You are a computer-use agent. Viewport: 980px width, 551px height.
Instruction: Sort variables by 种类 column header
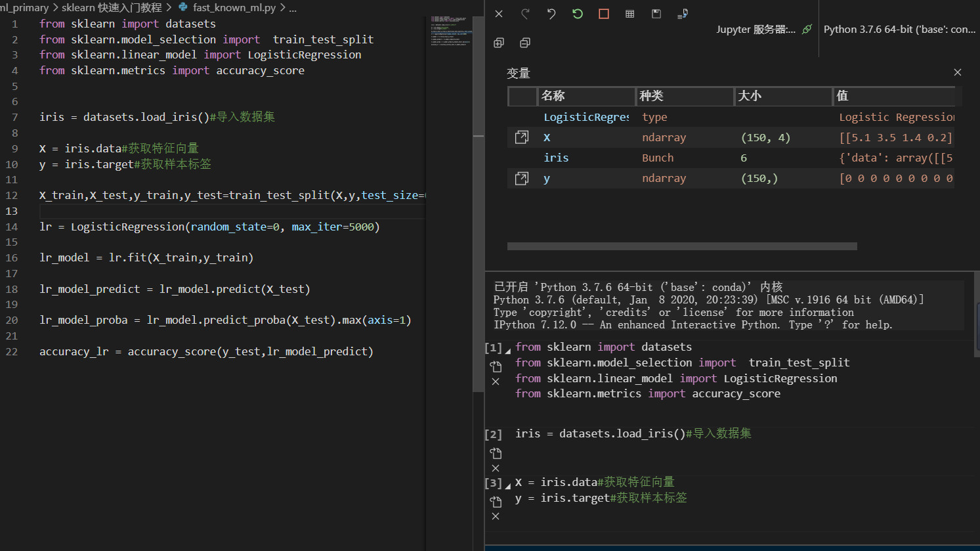[x=685, y=96]
